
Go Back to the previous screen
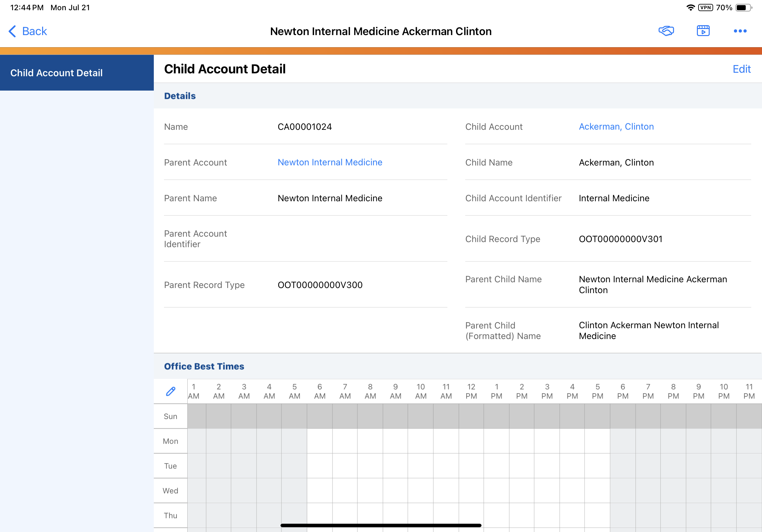pyautogui.click(x=34, y=31)
